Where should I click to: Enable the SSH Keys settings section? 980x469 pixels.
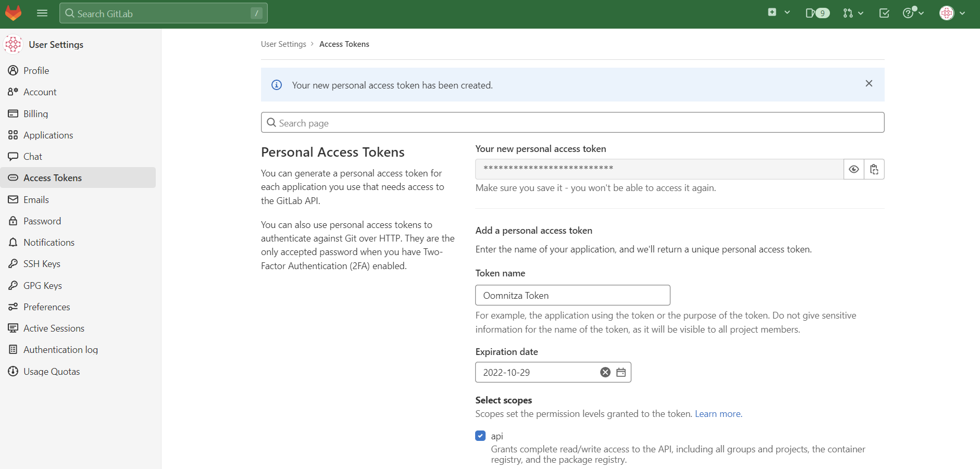pyautogui.click(x=42, y=263)
